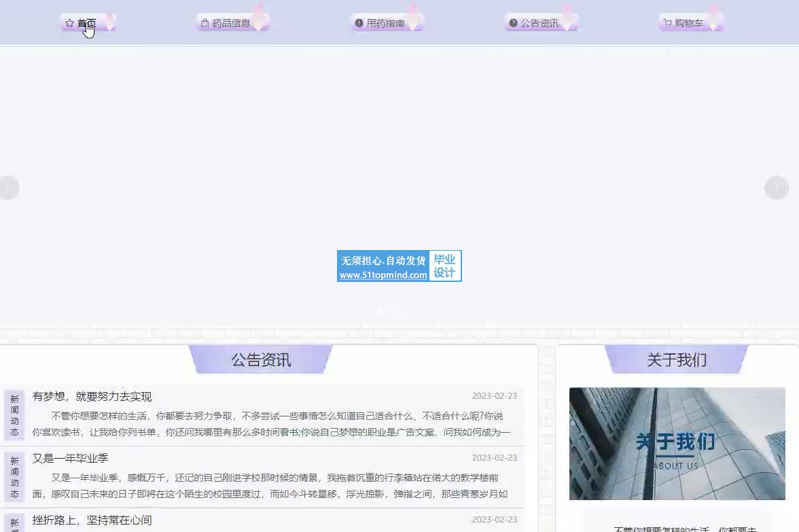Advance to the next carousel slide
Image resolution: width=799 pixels, height=532 pixels.
click(777, 188)
